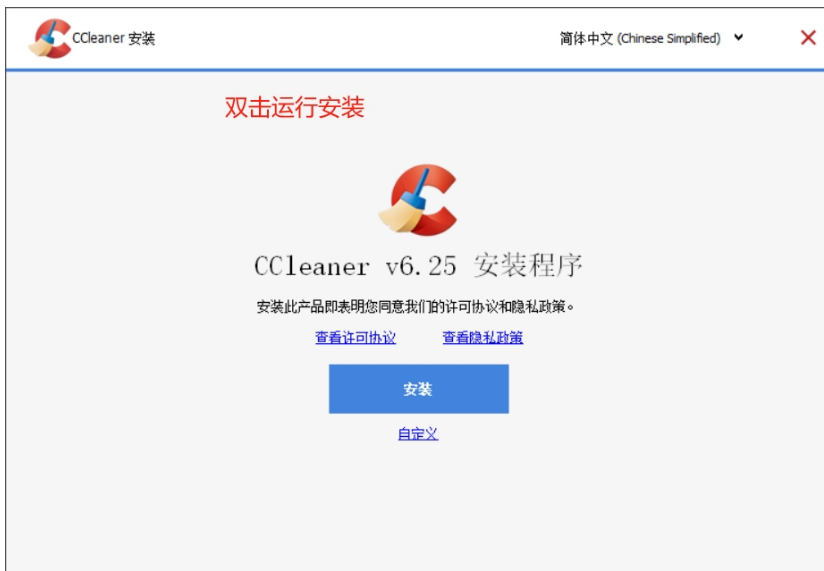This screenshot has height=571, width=824.
Task: Click the blue divider line under title bar
Action: (415, 69)
